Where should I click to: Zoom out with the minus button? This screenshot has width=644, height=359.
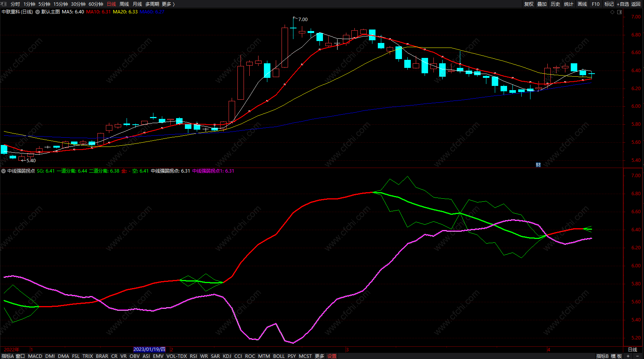tap(637, 356)
